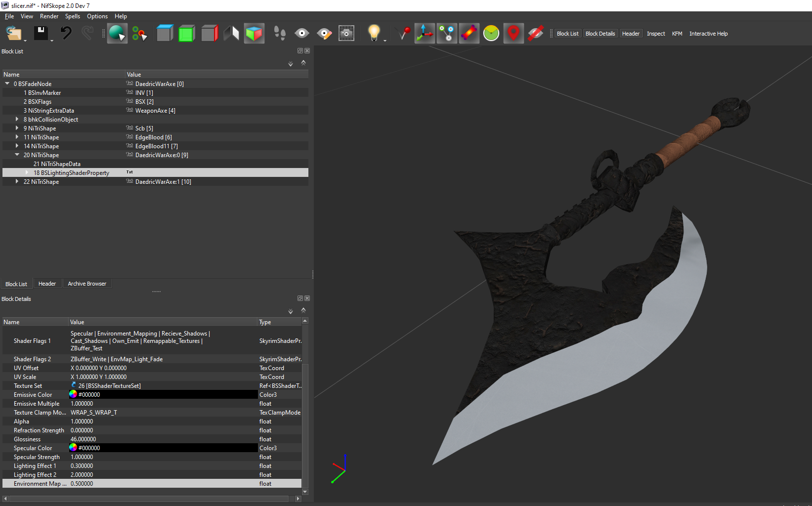This screenshot has width=812, height=506.
Task: Open the lightbulb dropdown arrow
Action: click(x=385, y=41)
